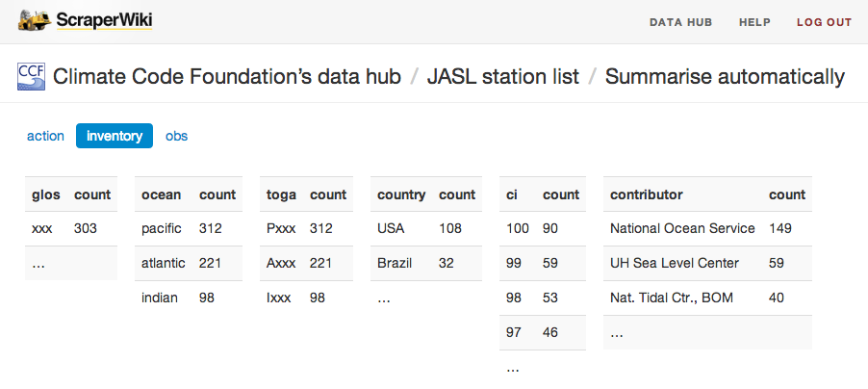
Task: Select the National Ocean Service row
Action: (707, 228)
